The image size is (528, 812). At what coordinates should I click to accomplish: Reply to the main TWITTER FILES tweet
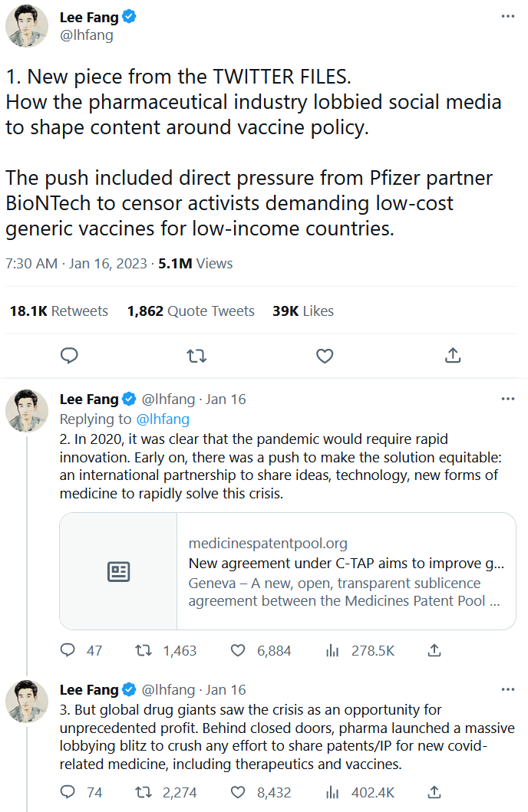pos(69,356)
